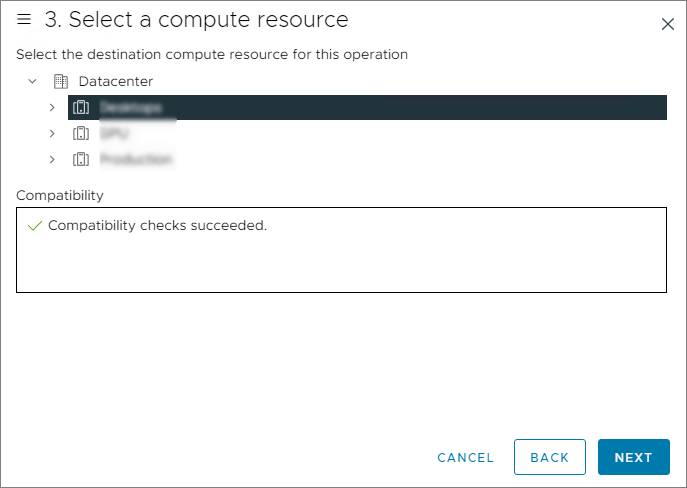This screenshot has height=488, width=687.
Task: Close the compute resource dialog
Action: (668, 24)
